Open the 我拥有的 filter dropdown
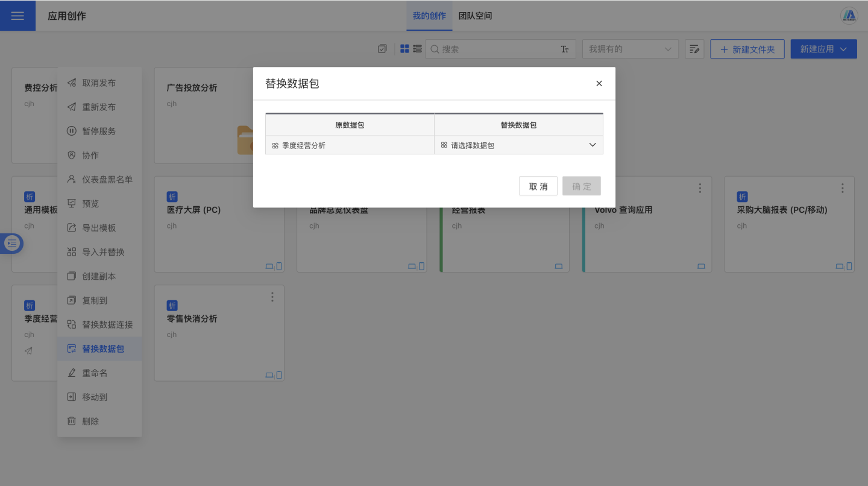Image resolution: width=868 pixels, height=486 pixels. point(630,49)
